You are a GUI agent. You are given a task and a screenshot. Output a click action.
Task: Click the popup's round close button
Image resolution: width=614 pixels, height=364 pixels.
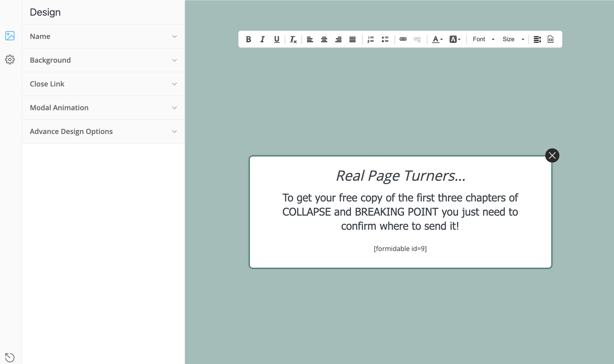click(x=552, y=155)
